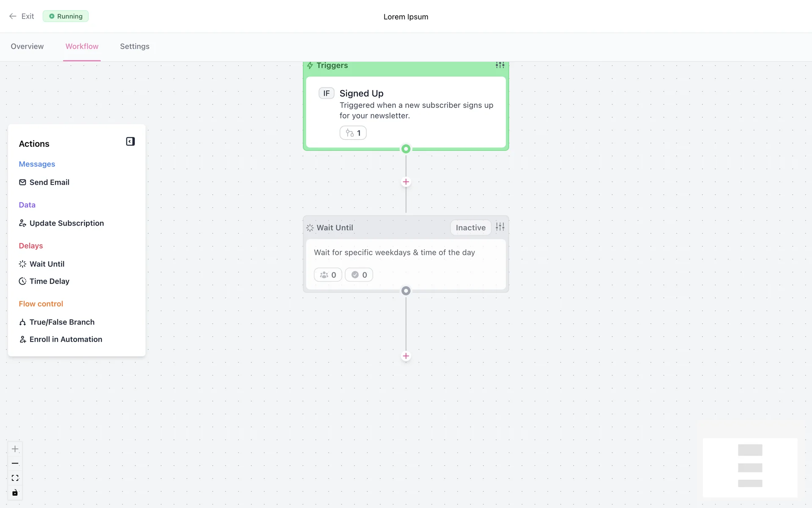The image size is (812, 508).
Task: Collapse the Actions panel
Action: tap(130, 141)
